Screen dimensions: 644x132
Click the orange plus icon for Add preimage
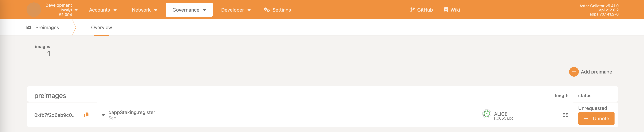[573, 72]
